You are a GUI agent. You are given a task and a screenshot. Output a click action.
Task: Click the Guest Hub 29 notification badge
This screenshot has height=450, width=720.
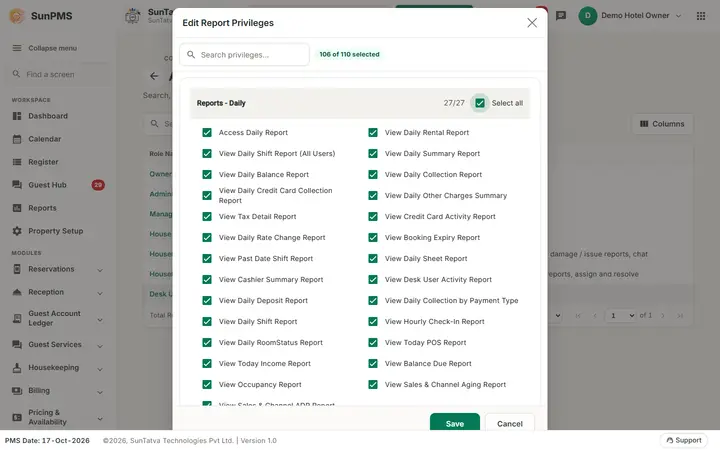click(x=98, y=185)
